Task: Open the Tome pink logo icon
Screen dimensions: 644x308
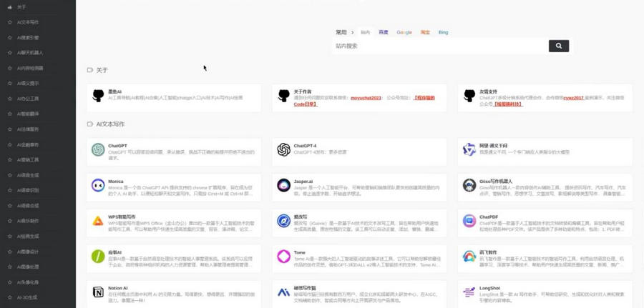Action: pyautogui.click(x=284, y=256)
